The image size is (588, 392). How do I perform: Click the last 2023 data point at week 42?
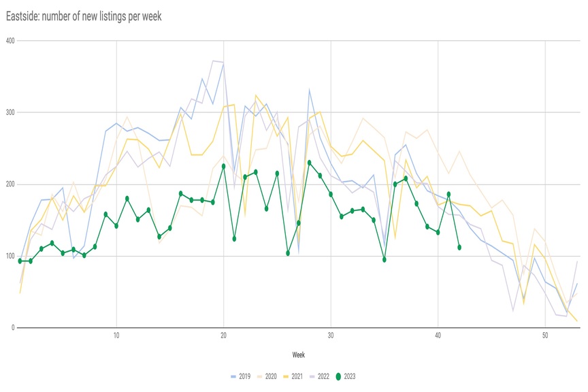coord(459,247)
